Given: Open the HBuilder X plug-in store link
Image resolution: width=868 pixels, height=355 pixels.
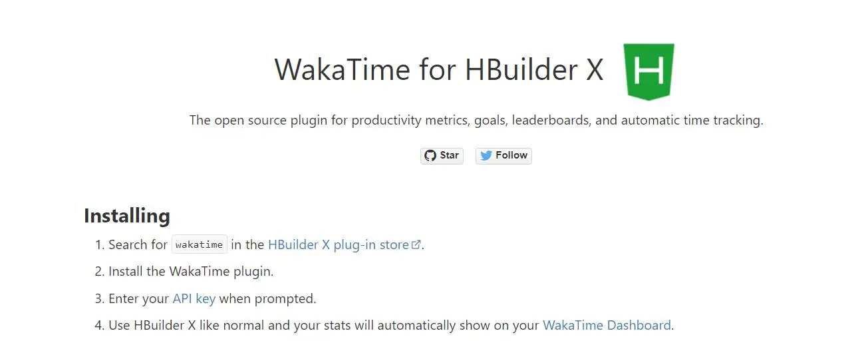Looking at the screenshot, I should tap(339, 244).
